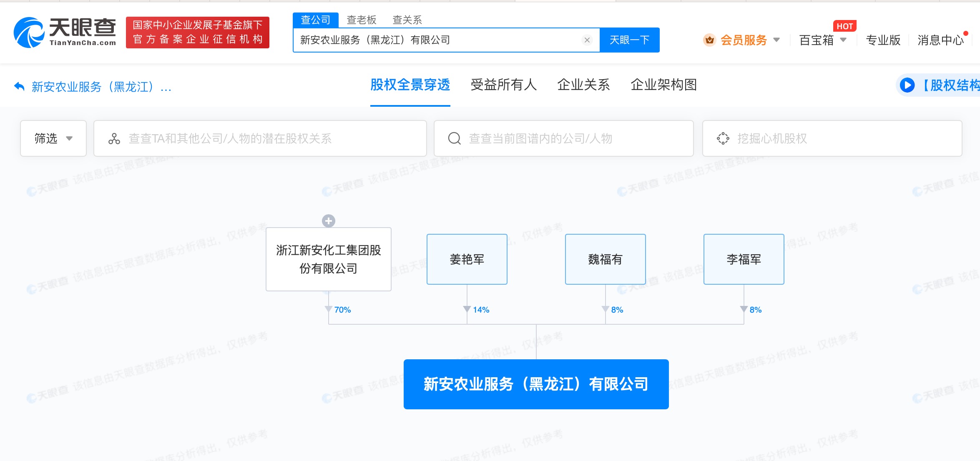Open 消息中心 notifications
This screenshot has height=461, width=980.
[x=941, y=40]
